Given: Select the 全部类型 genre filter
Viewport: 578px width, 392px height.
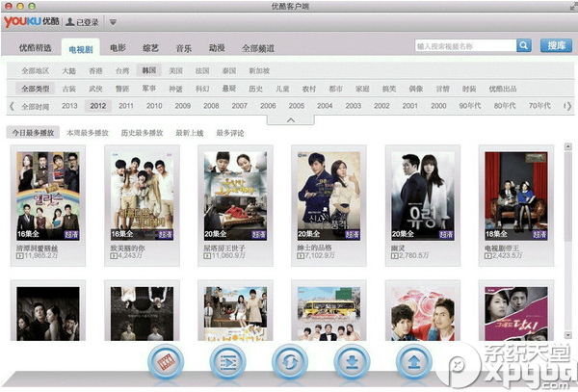Looking at the screenshot, I should [x=35, y=89].
